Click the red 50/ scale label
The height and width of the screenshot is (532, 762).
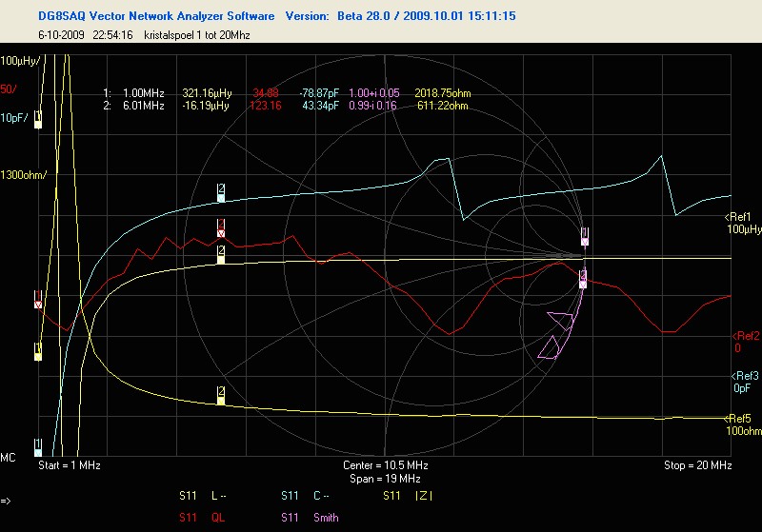tap(9, 89)
